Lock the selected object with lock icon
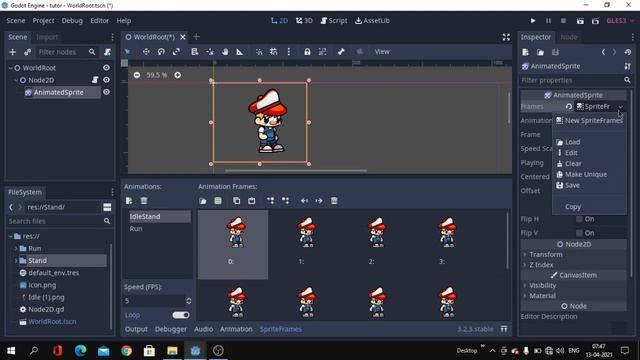Image resolution: width=640 pixels, height=360 pixels. click(307, 51)
